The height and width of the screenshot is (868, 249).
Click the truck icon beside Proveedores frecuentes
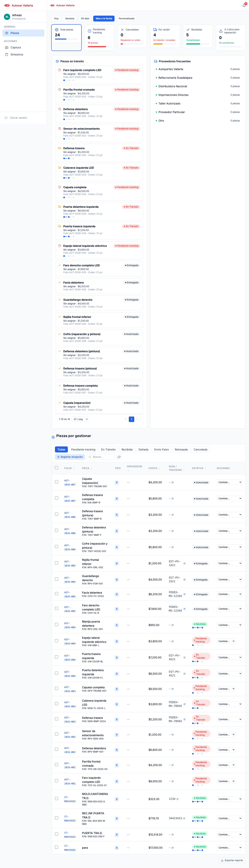pyautogui.click(x=156, y=61)
